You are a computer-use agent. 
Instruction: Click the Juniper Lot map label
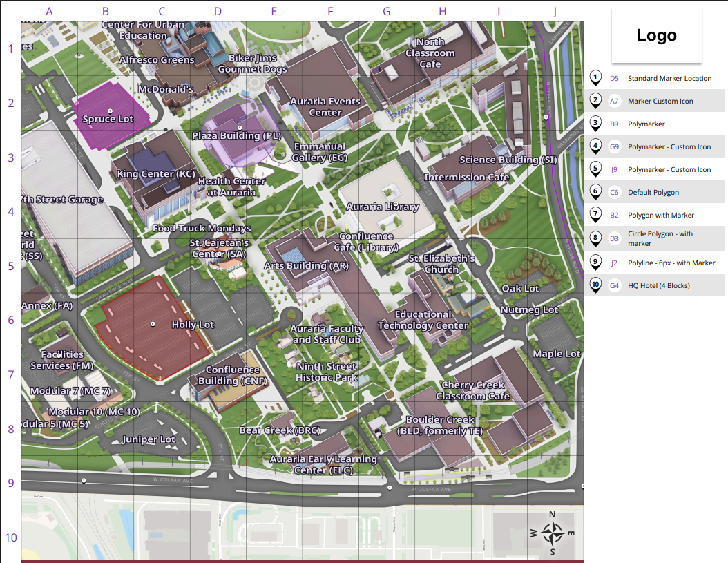(x=149, y=439)
